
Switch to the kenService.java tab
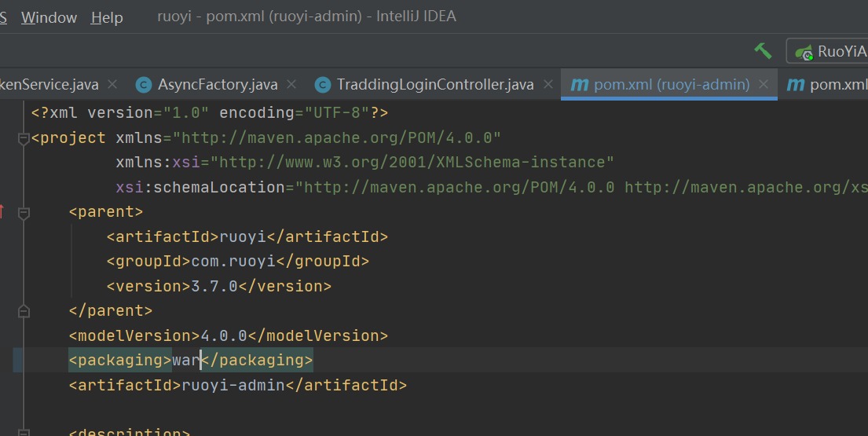(x=49, y=85)
